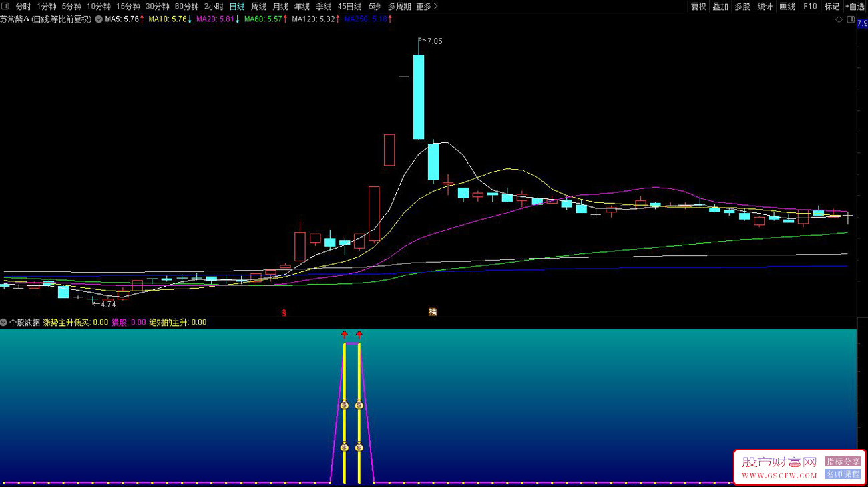Expand the 个股数据 sub-indicator dropdown arrow
The width and height of the screenshot is (868, 487).
point(4,322)
